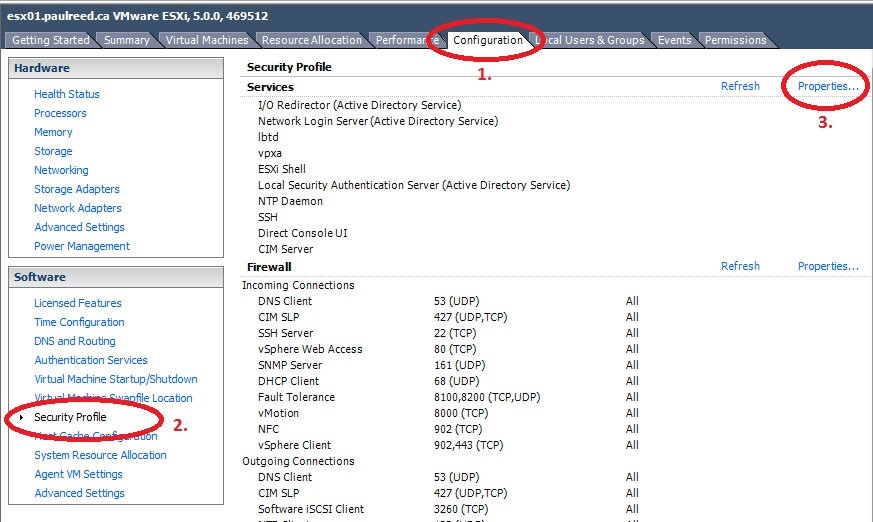Select SSH in the Services list
873x522 pixels.
tap(268, 217)
